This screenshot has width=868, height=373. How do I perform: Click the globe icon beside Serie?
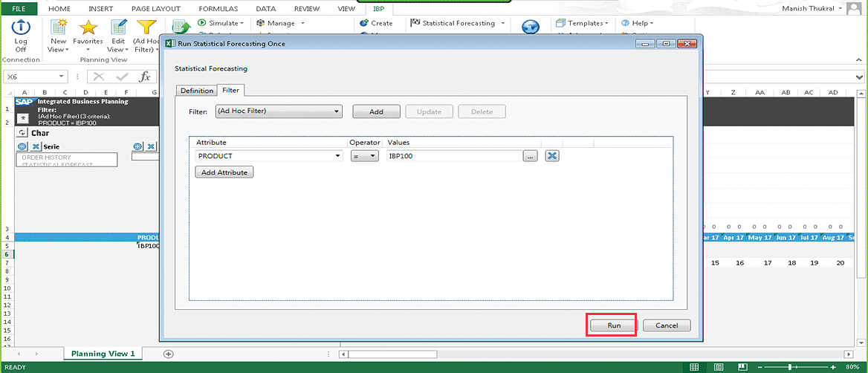click(23, 146)
